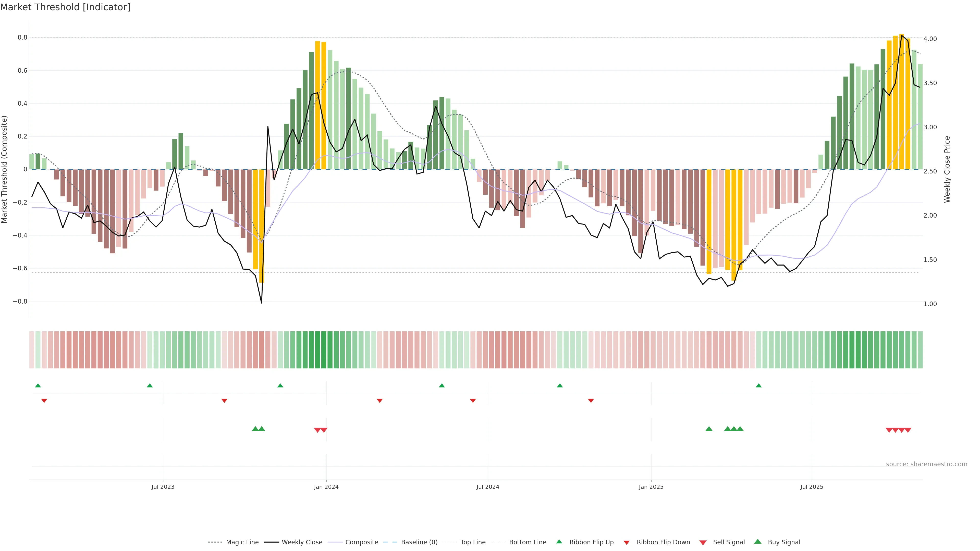Click the Baseline (0) legend entry

[419, 542]
